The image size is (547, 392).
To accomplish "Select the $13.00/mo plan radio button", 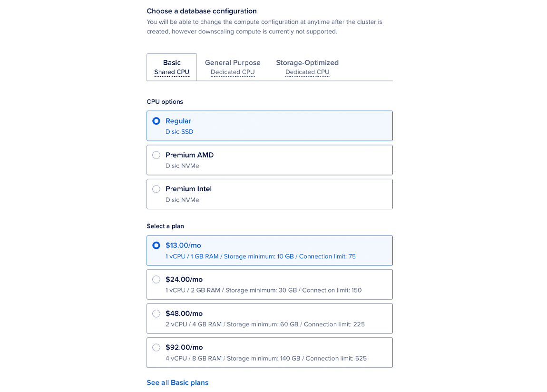I will (x=156, y=245).
